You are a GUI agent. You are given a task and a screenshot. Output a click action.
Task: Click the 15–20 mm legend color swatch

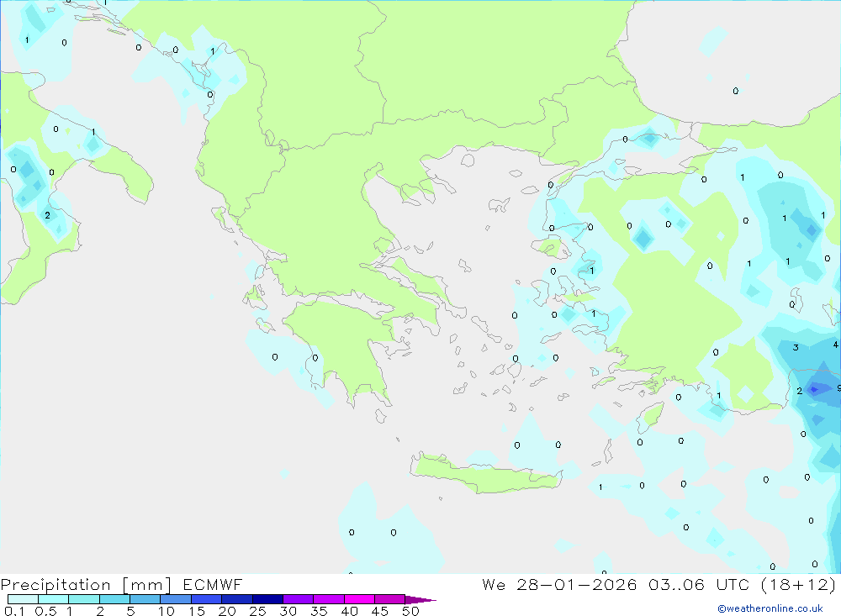point(206,599)
